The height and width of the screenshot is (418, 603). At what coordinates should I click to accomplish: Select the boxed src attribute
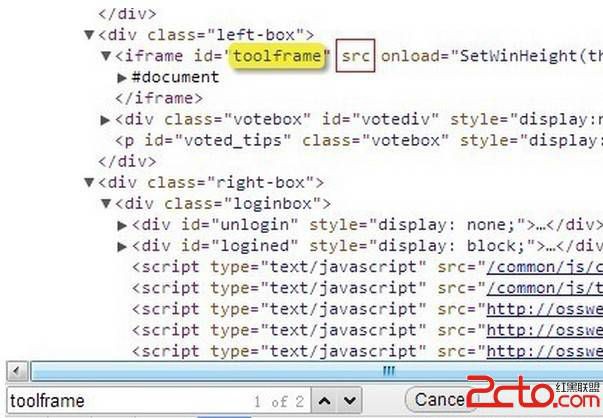(355, 56)
